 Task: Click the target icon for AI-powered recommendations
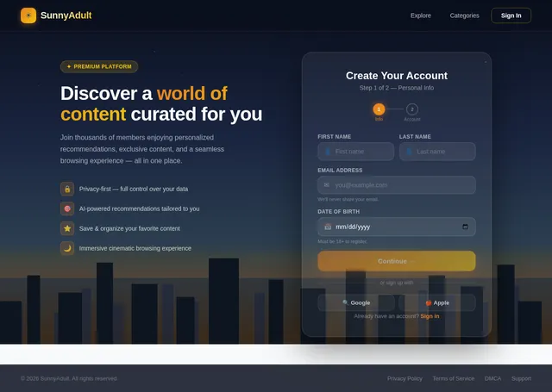(x=67, y=208)
